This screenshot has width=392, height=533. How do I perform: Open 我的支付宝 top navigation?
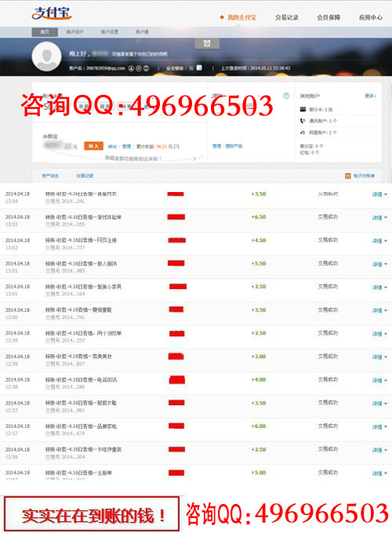[x=241, y=17]
